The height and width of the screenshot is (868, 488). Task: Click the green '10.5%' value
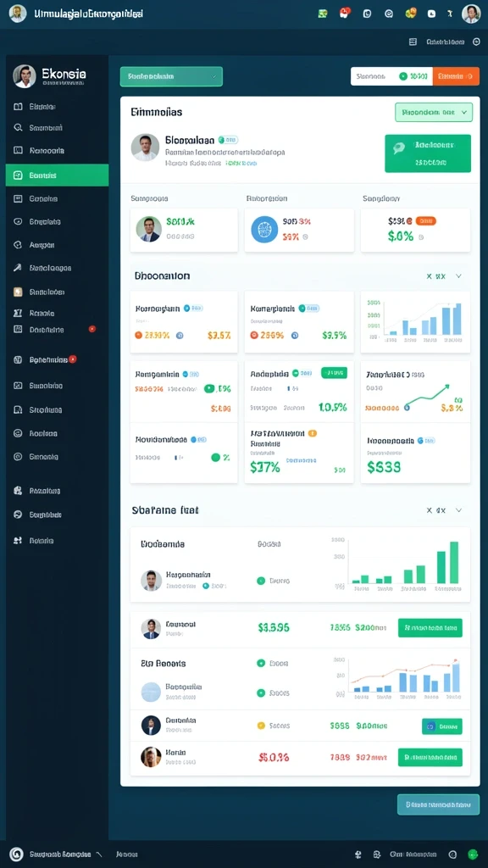pyautogui.click(x=332, y=407)
